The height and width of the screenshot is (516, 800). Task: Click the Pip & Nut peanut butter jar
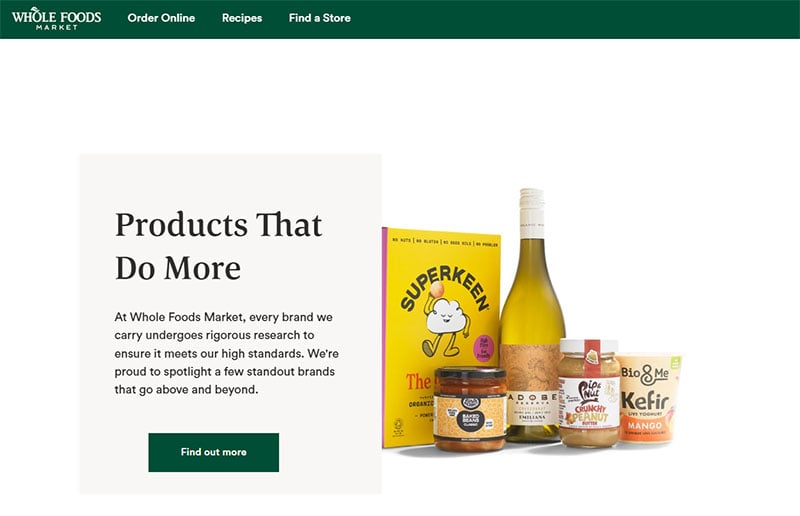coord(589,393)
